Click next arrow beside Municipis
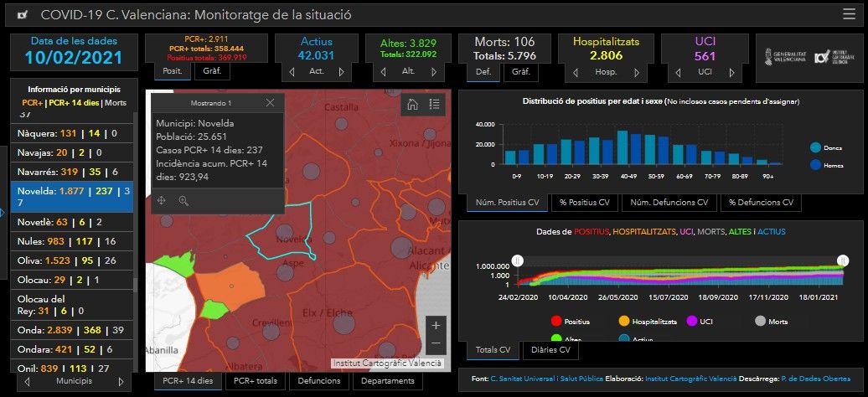 point(123,380)
